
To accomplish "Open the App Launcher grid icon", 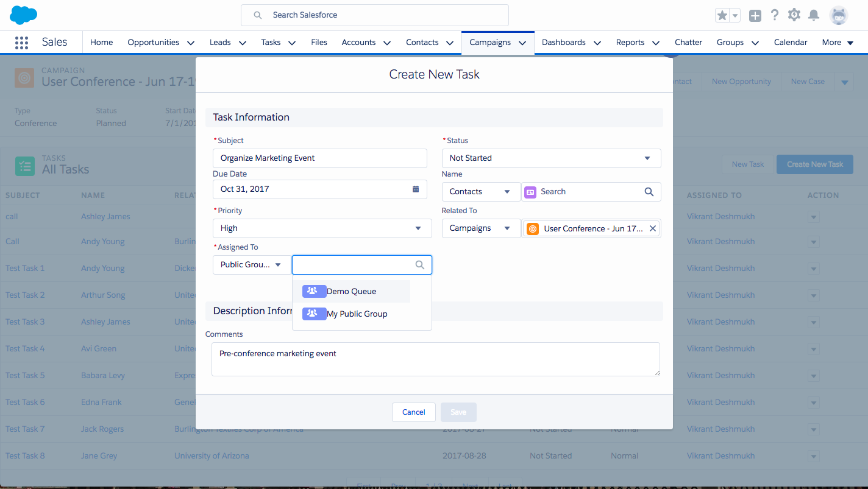I will [21, 43].
